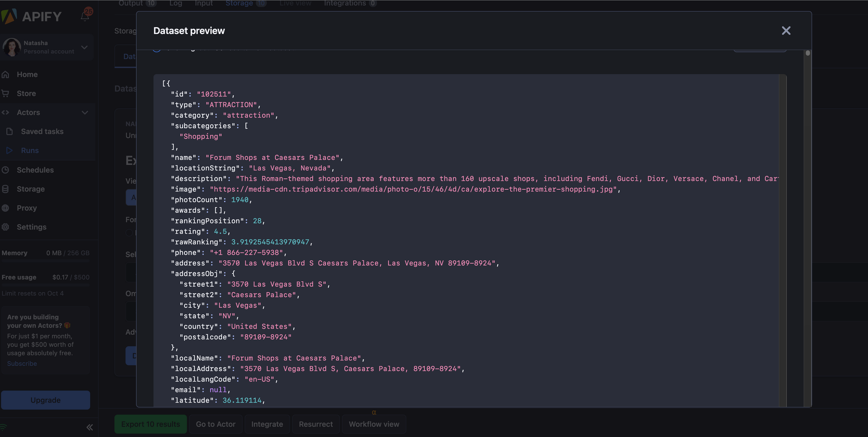The height and width of the screenshot is (437, 868).
Task: Collapse the Actors menu chevron
Action: [85, 113]
